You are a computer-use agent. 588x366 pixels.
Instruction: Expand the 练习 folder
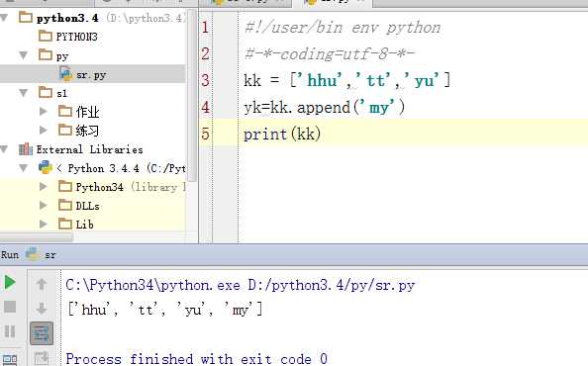(44, 130)
